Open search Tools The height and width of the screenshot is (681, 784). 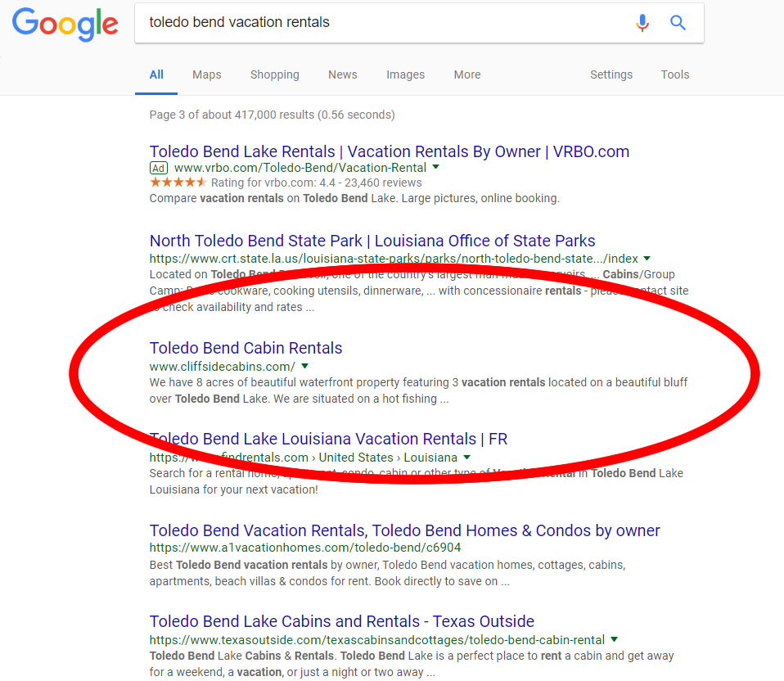tap(675, 74)
